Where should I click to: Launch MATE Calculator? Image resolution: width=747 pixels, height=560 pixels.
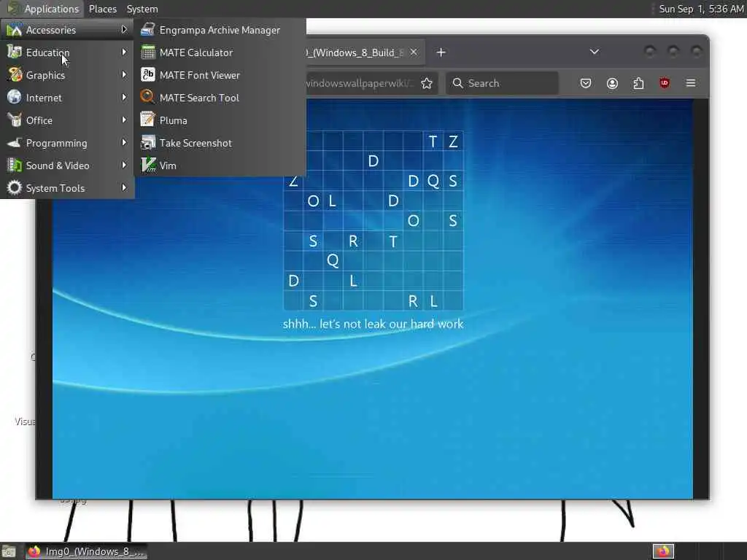220,52
